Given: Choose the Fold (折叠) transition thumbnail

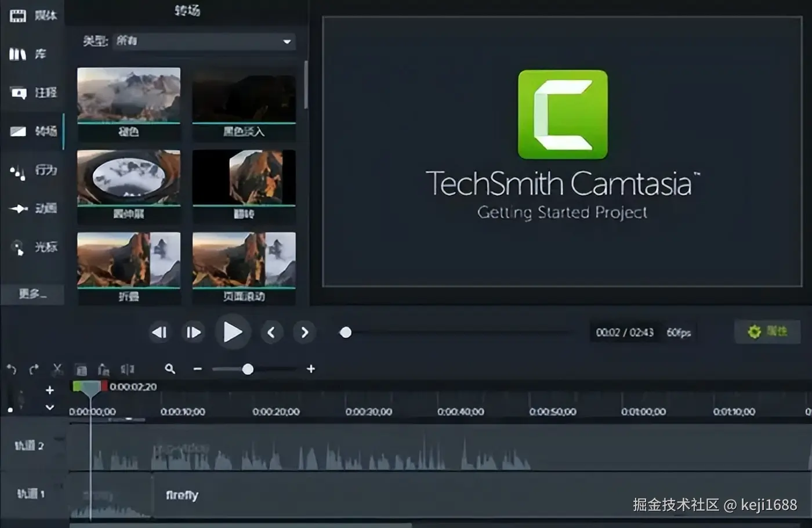Looking at the screenshot, I should (129, 269).
